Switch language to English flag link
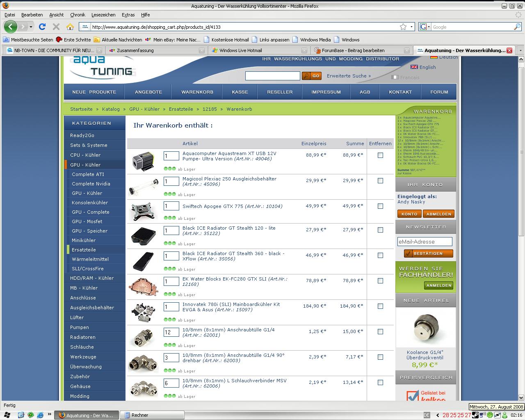The image size is (525, 420). pyautogui.click(x=423, y=67)
